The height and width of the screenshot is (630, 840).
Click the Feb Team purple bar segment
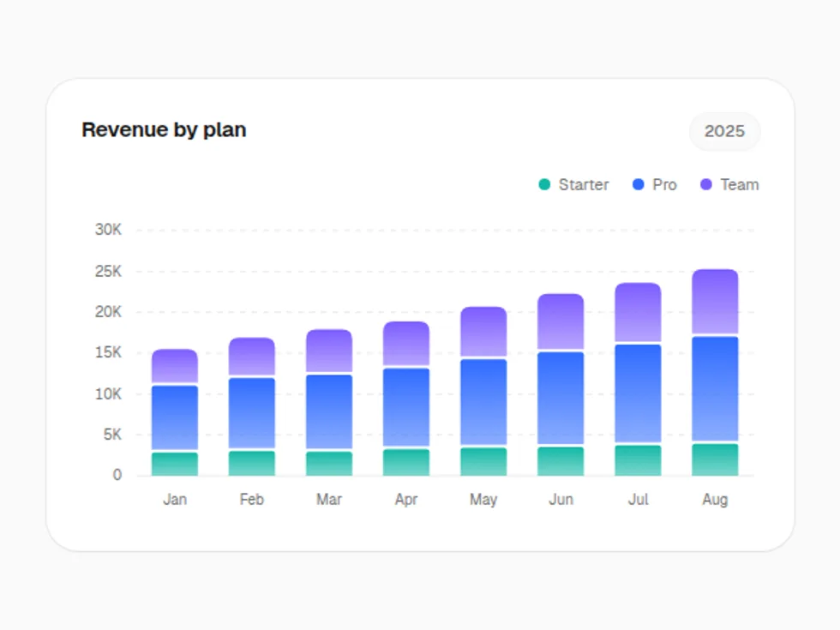click(252, 357)
